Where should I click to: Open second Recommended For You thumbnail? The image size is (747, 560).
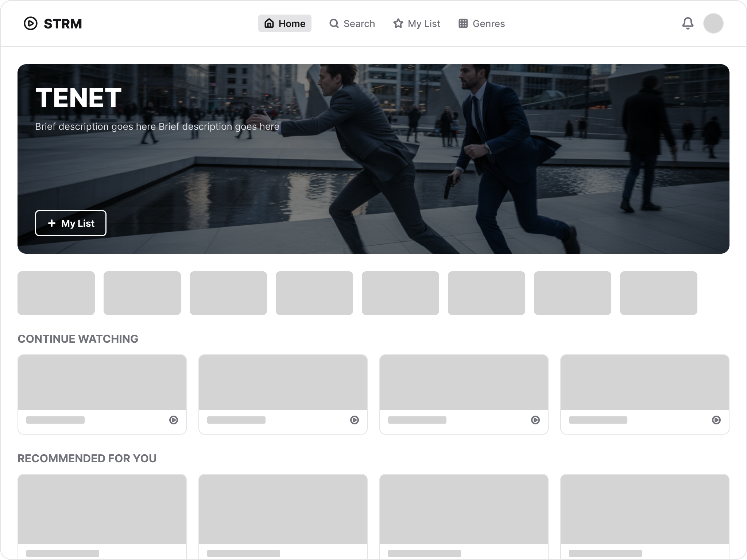pyautogui.click(x=283, y=509)
